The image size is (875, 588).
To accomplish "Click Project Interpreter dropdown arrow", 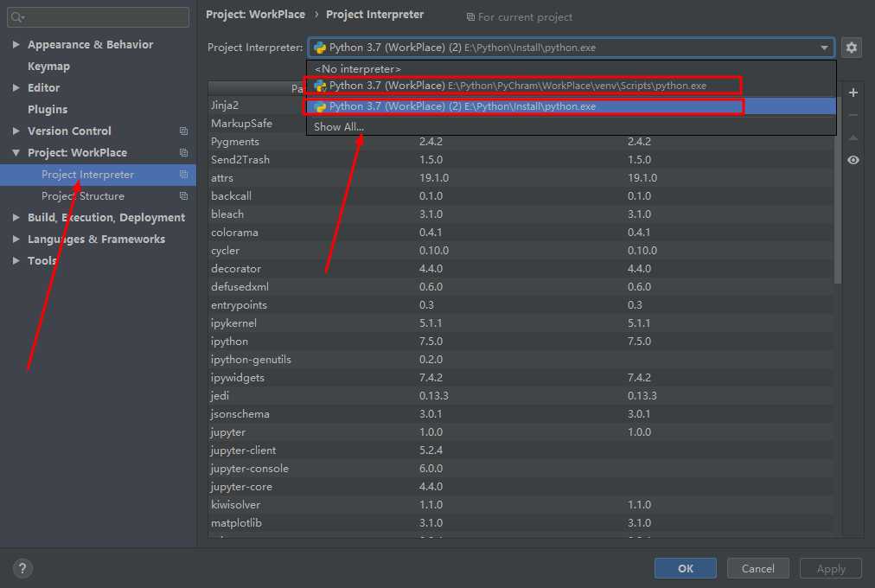I will 824,48.
